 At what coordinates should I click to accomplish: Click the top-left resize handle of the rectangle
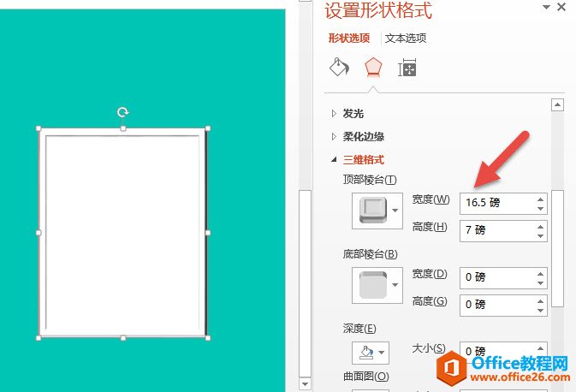pyautogui.click(x=39, y=128)
